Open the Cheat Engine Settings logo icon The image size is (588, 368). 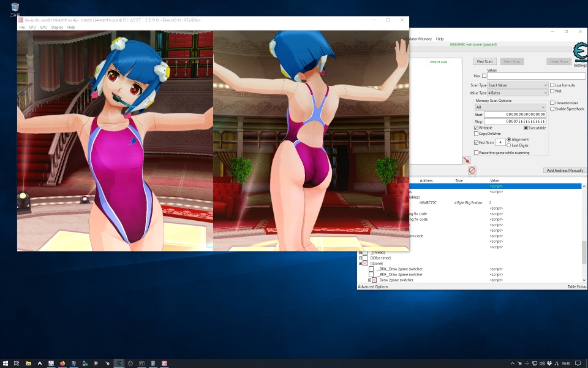pyautogui.click(x=581, y=53)
